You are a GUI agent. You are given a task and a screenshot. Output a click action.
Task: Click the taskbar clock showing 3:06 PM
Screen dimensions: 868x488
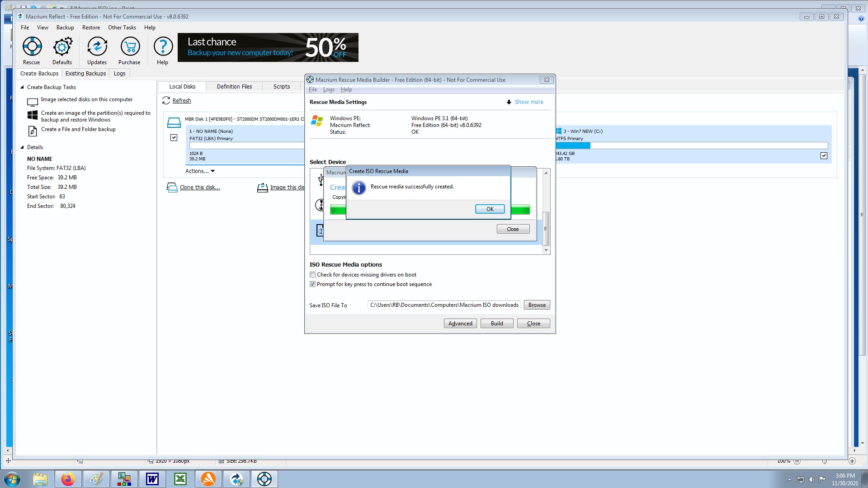[x=844, y=479]
